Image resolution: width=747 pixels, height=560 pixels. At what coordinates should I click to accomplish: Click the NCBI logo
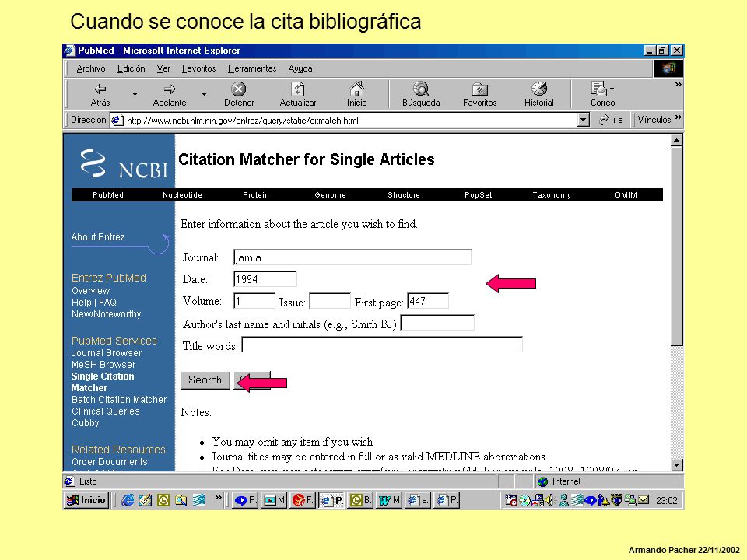[x=124, y=163]
